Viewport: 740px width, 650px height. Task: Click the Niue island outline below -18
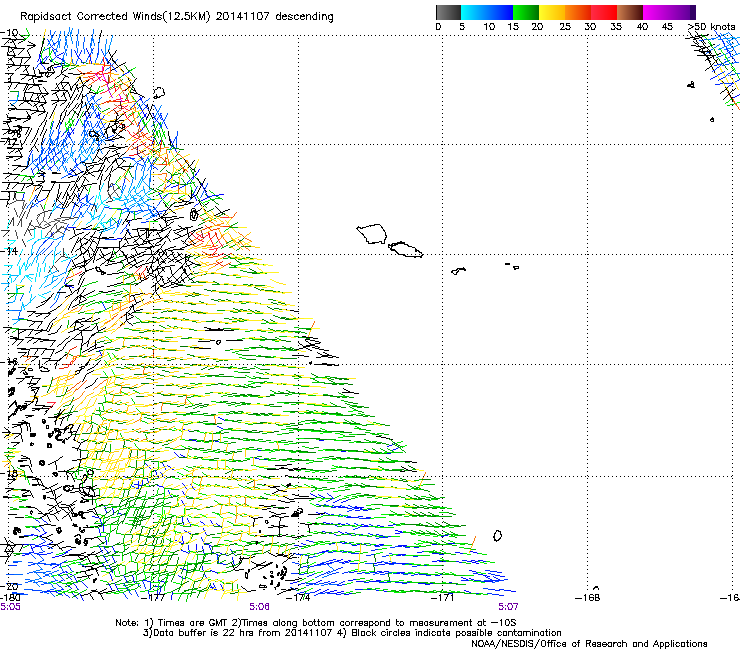(497, 536)
